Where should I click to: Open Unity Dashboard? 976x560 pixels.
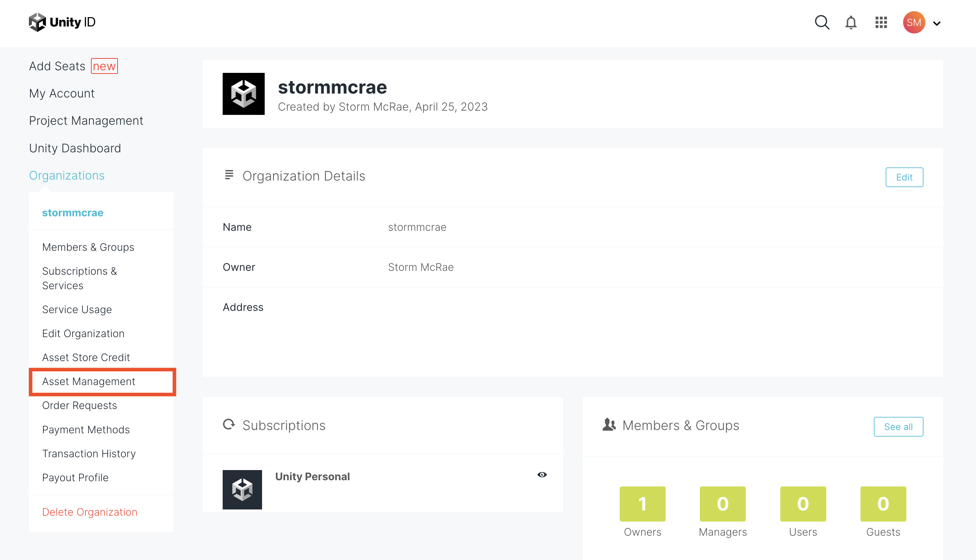pyautogui.click(x=75, y=148)
